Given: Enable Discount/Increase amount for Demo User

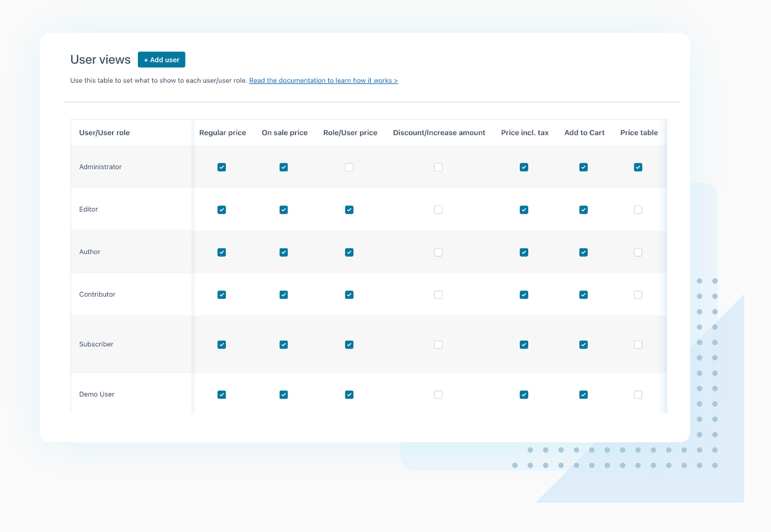Looking at the screenshot, I should [438, 394].
